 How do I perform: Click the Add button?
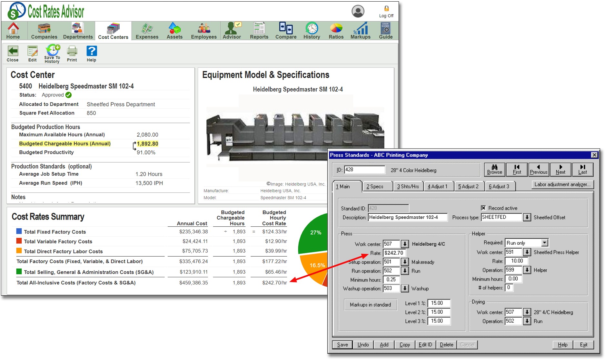point(384,345)
